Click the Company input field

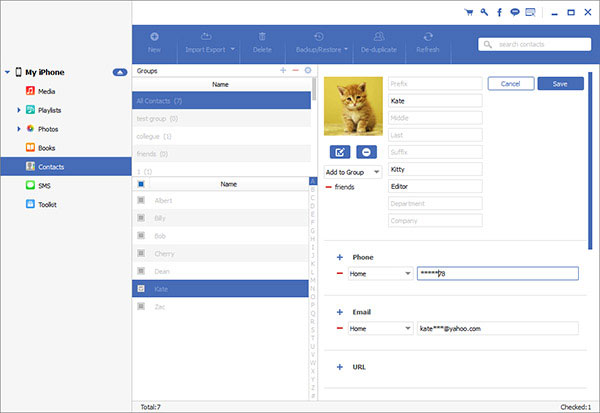tap(435, 220)
